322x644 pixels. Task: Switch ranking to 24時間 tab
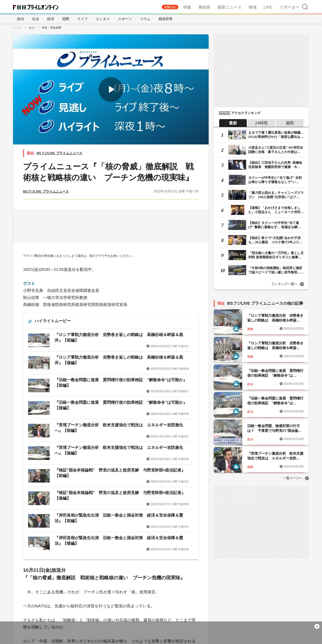(261, 123)
